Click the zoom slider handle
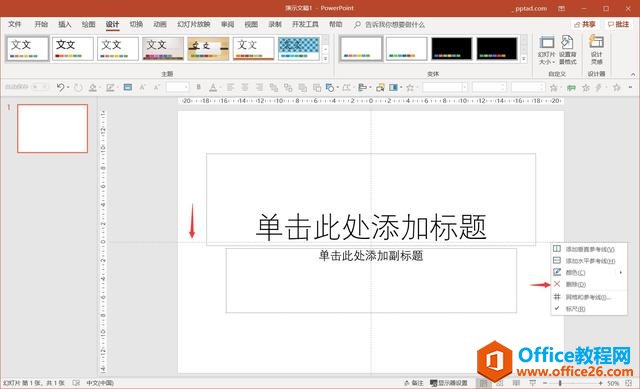Screen dimensions: 640x389 pyautogui.click(x=560, y=383)
